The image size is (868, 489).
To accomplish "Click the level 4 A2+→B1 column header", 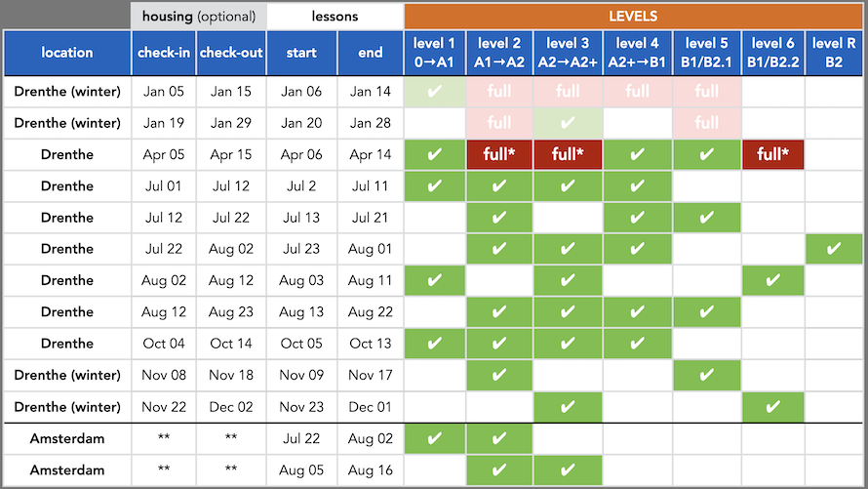I will [x=637, y=53].
